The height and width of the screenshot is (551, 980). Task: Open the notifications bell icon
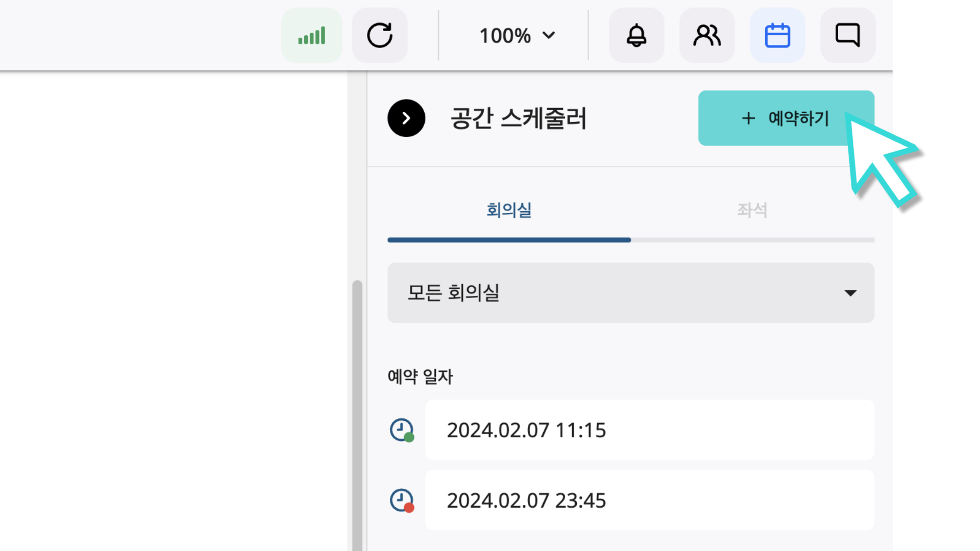[x=636, y=35]
